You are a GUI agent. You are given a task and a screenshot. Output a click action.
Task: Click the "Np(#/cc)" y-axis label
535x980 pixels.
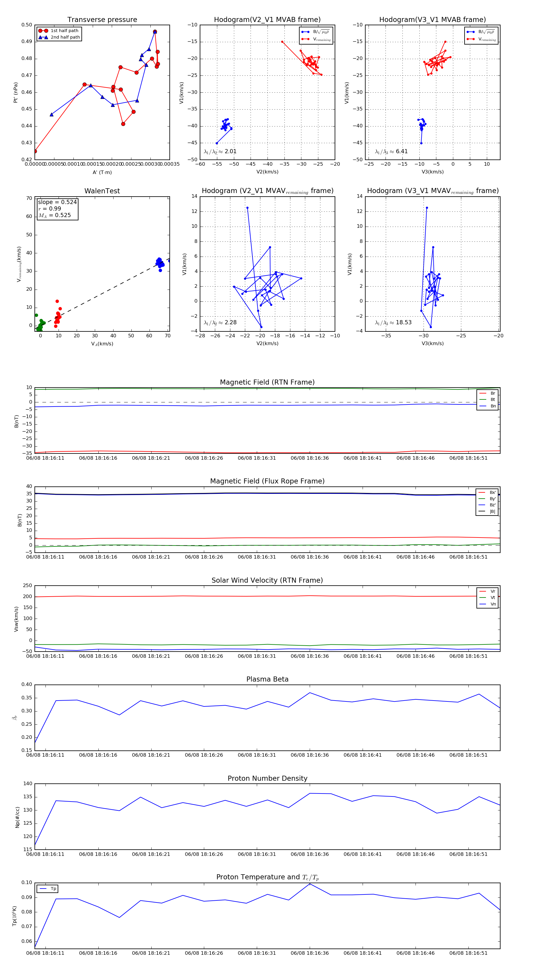click(x=17, y=817)
